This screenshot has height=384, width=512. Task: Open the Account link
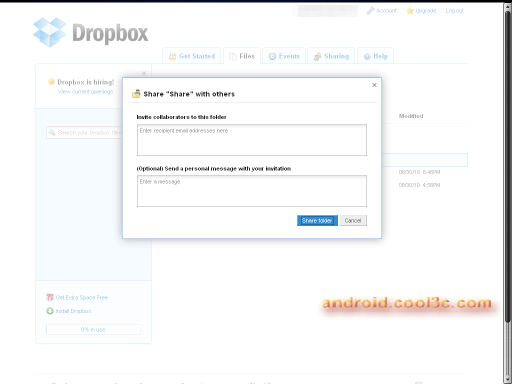[x=386, y=11]
